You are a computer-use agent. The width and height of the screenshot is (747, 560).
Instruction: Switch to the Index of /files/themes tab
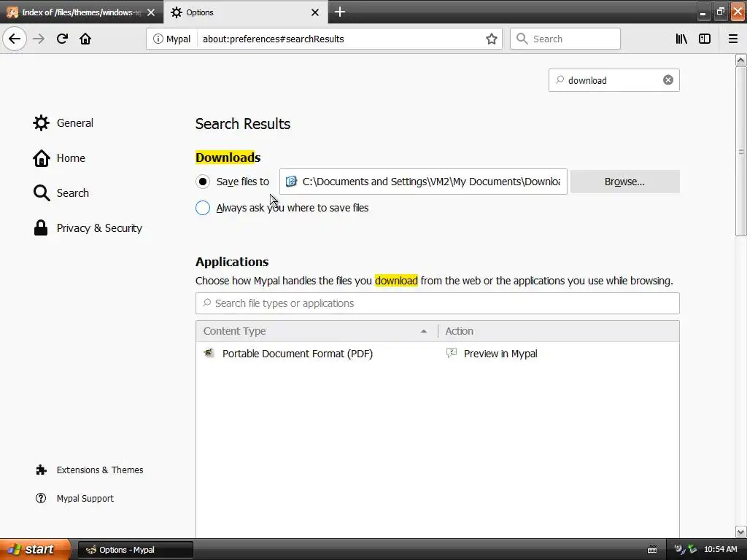pyautogui.click(x=80, y=12)
